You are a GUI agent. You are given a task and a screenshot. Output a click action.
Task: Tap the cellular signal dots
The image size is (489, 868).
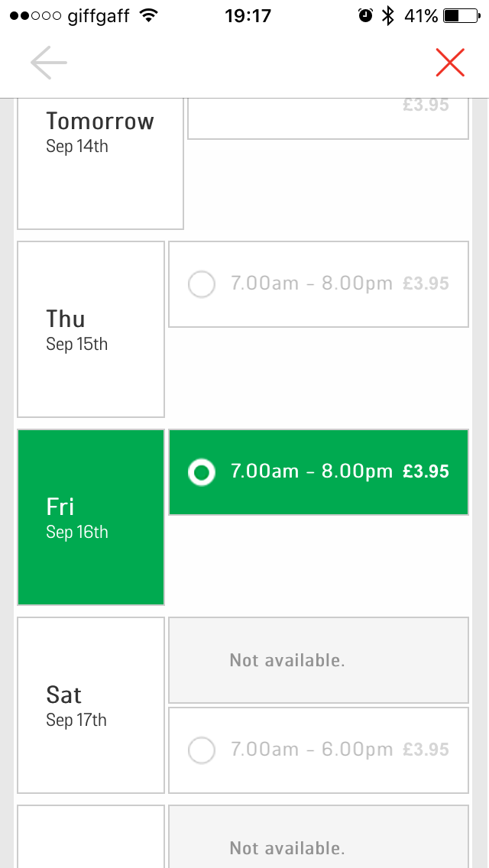35,16
